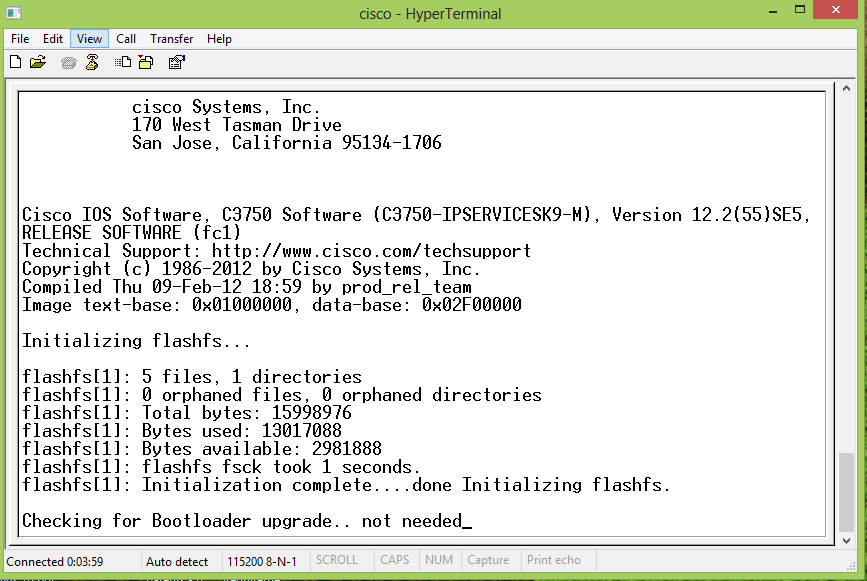Click the HyperTerminal title bar icon
Screen dimensions: 867x581
[13, 13]
